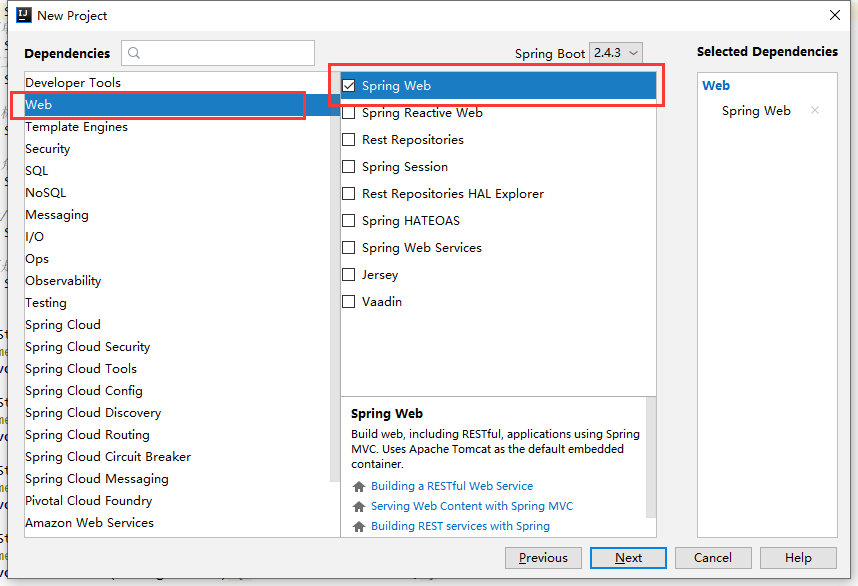
Task: Choose the Template Engines category
Action: 177,127
